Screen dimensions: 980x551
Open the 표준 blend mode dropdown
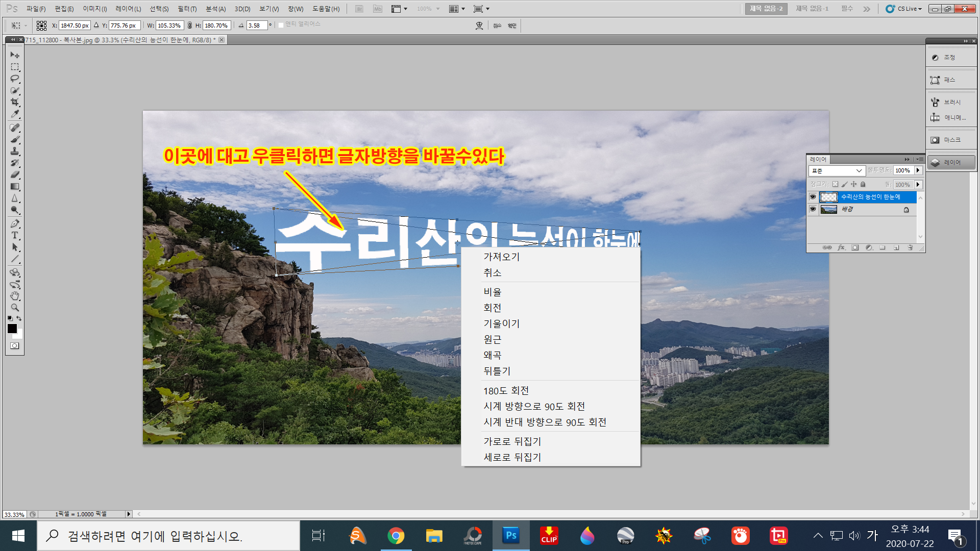837,170
